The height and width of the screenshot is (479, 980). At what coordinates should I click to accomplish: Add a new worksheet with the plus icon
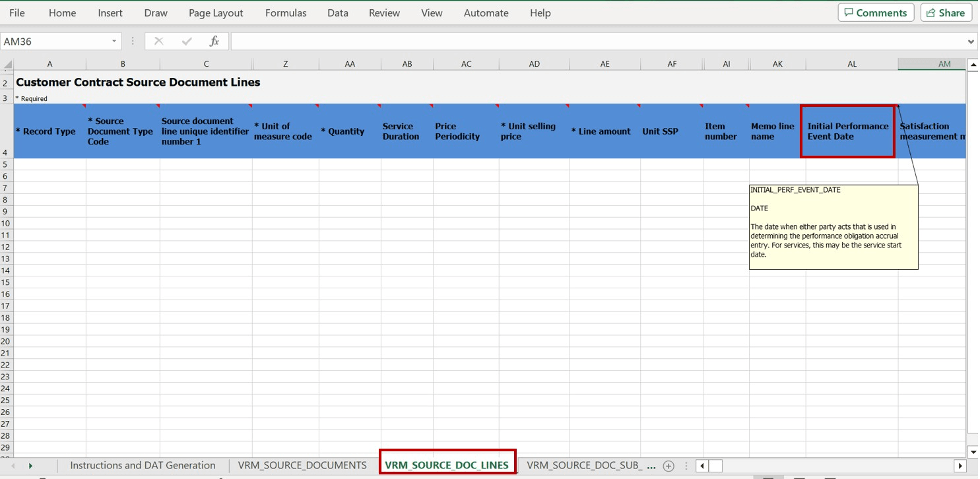tap(668, 465)
